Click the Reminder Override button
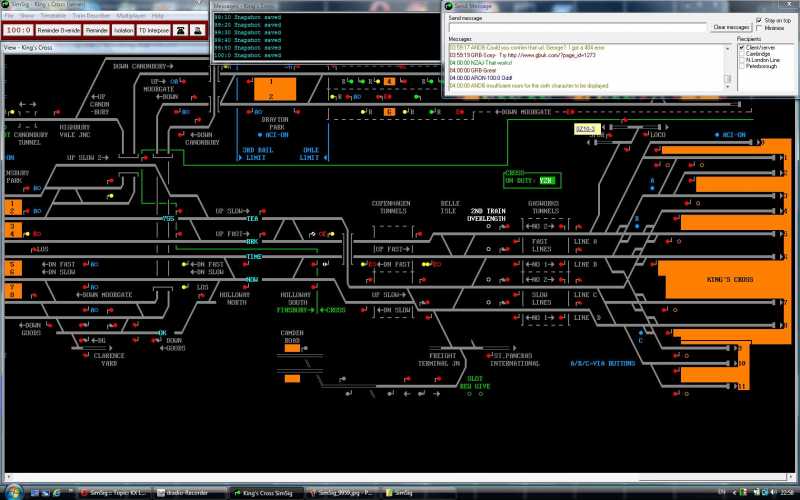This screenshot has width=800, height=500. [59, 31]
